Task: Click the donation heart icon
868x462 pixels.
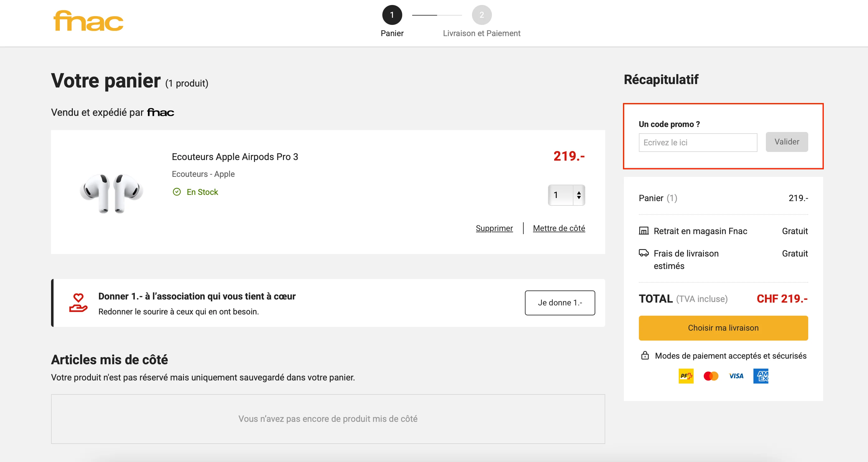Action: (78, 303)
